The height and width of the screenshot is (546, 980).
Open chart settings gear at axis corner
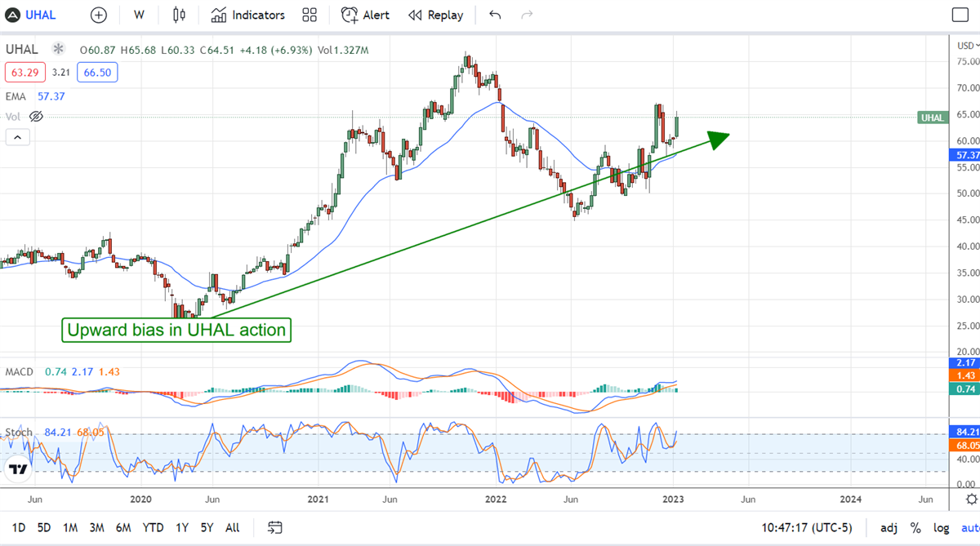pos(970,499)
